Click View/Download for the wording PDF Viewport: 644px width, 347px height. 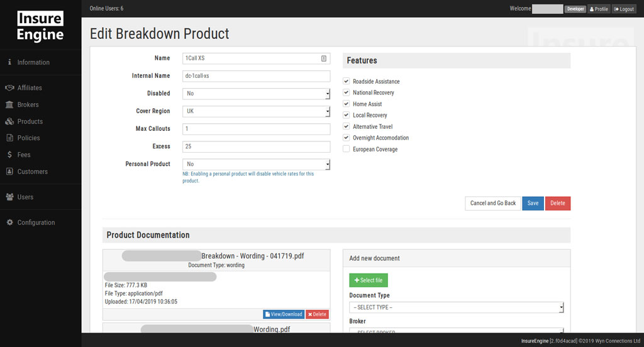pyautogui.click(x=283, y=314)
